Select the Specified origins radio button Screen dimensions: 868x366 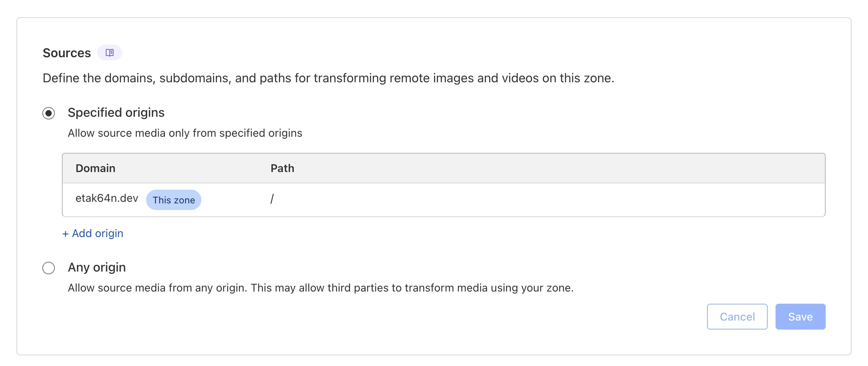pyautogui.click(x=49, y=113)
